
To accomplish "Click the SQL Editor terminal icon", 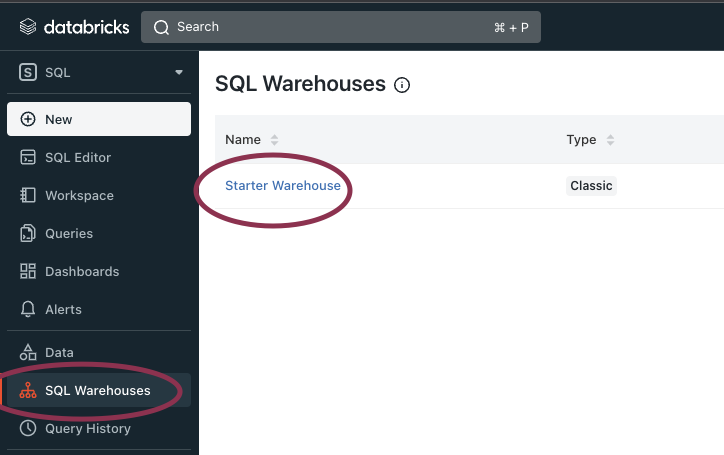I will (x=28, y=157).
